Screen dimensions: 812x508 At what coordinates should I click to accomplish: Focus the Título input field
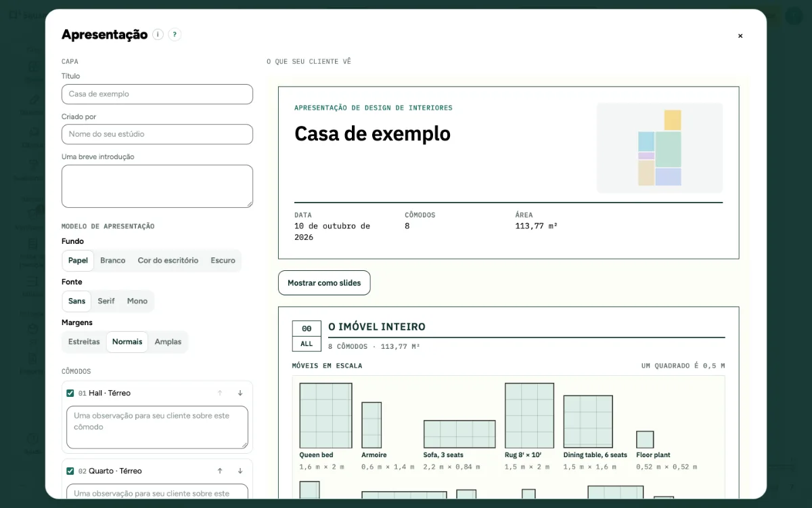pyautogui.click(x=157, y=94)
